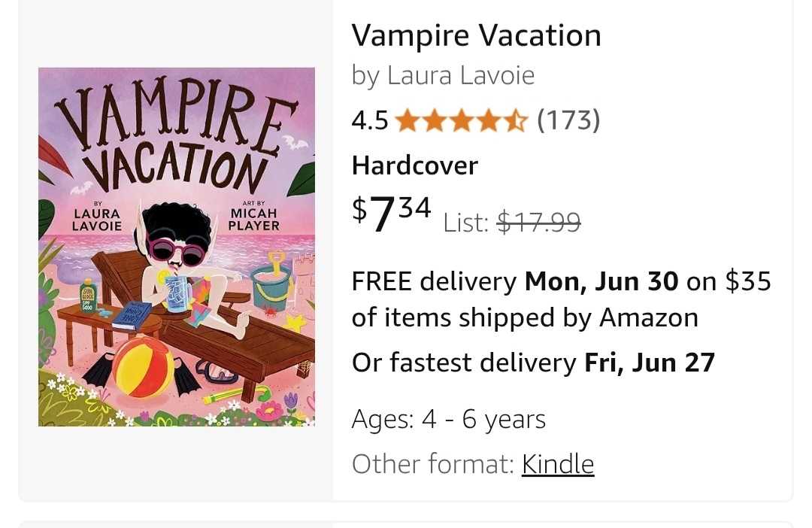Viewport: 812px width, 528px height.
Task: Click the Vampire Vacation product title
Action: [x=476, y=35]
